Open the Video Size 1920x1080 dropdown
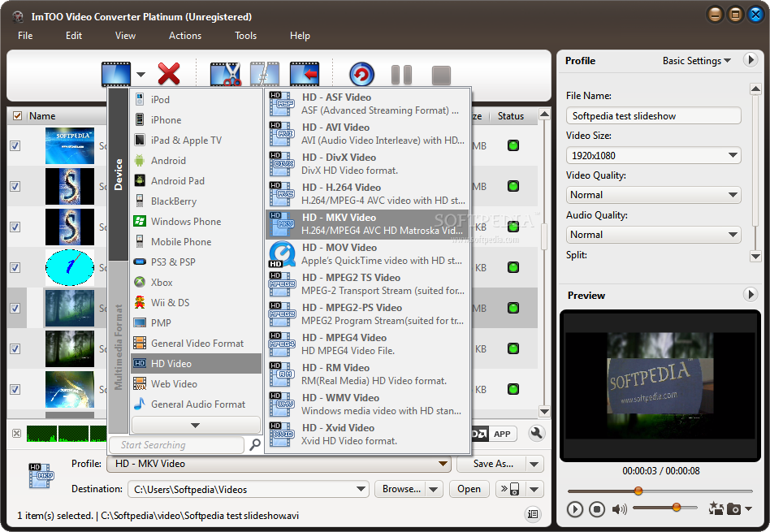Screen dimensions: 770x532 (653, 156)
